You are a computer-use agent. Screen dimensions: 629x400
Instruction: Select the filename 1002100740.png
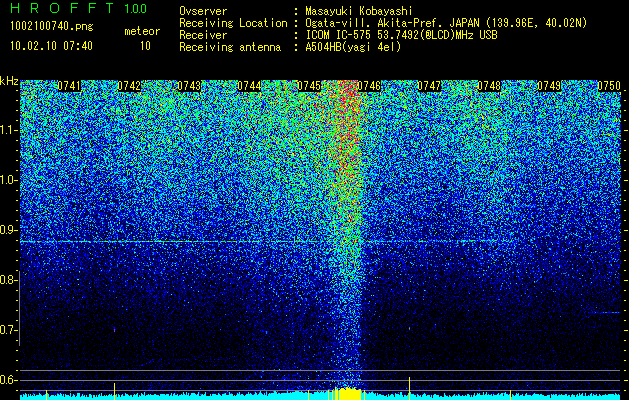coord(52,27)
